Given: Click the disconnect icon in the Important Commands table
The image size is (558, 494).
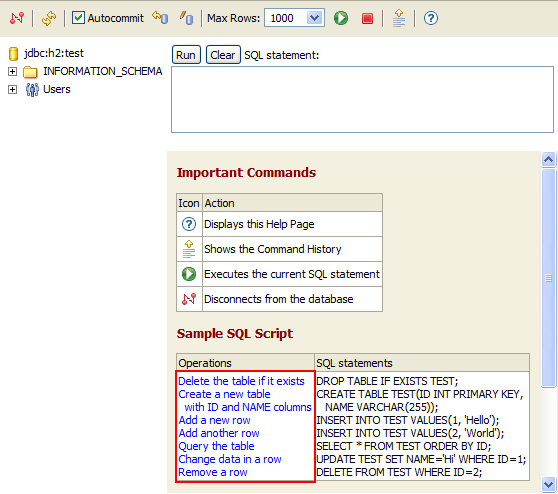Looking at the screenshot, I should (189, 299).
